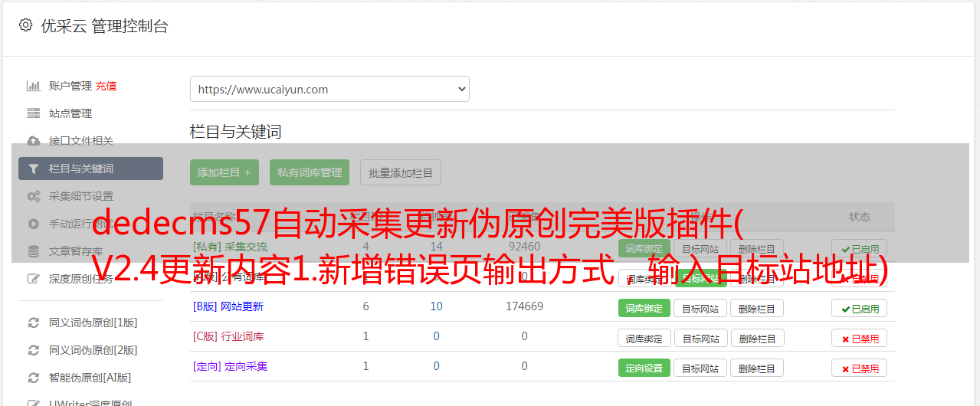980x406 pixels.
Task: Click 删除栏目 in the 定向采集 row
Action: click(757, 368)
